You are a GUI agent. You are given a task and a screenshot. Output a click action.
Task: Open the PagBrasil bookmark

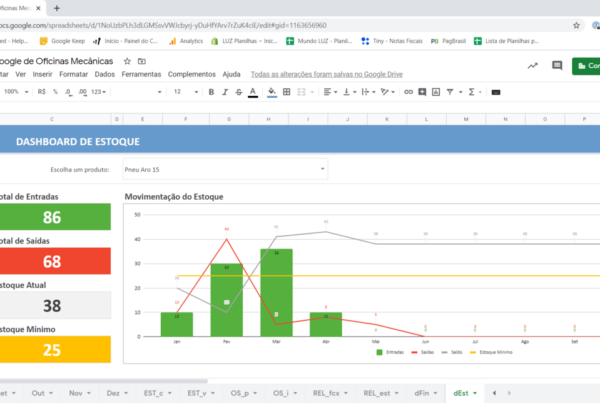click(448, 41)
